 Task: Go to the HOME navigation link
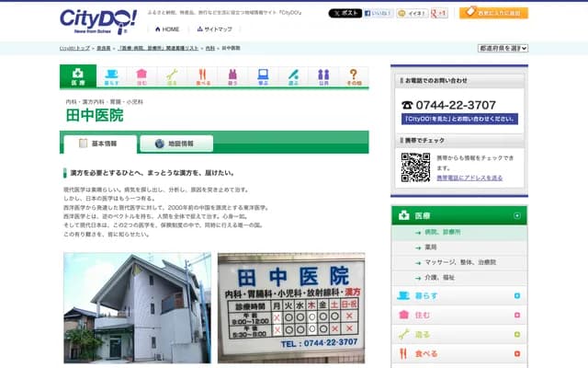tap(165, 29)
